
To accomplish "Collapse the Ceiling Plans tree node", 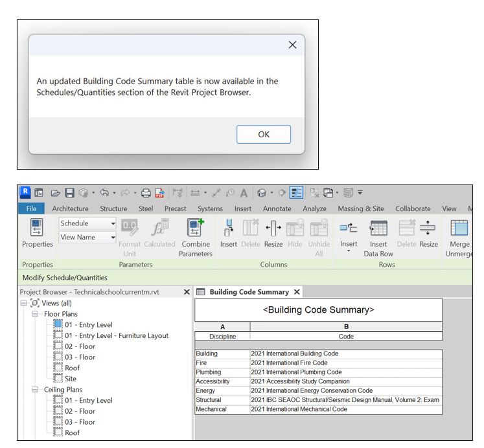I will coord(35,390).
